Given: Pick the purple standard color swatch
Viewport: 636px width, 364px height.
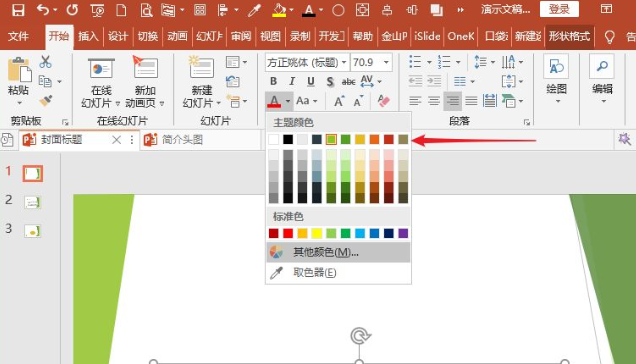Looking at the screenshot, I should click(403, 233).
